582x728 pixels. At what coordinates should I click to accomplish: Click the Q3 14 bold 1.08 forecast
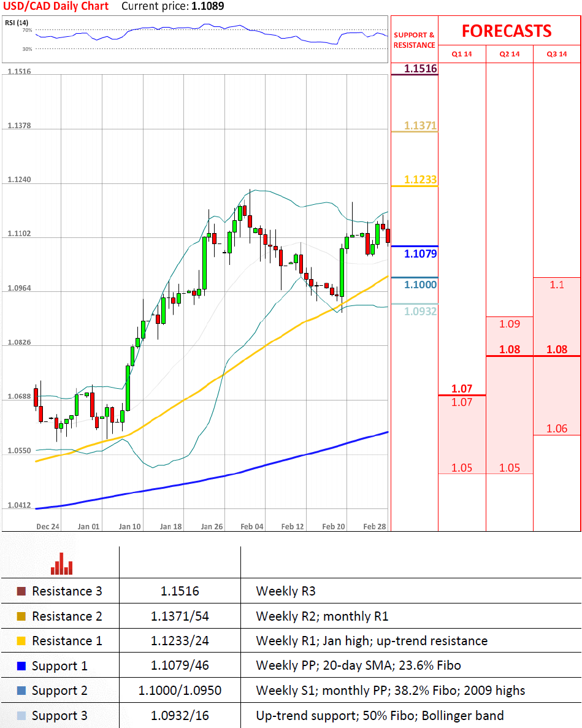pos(557,350)
